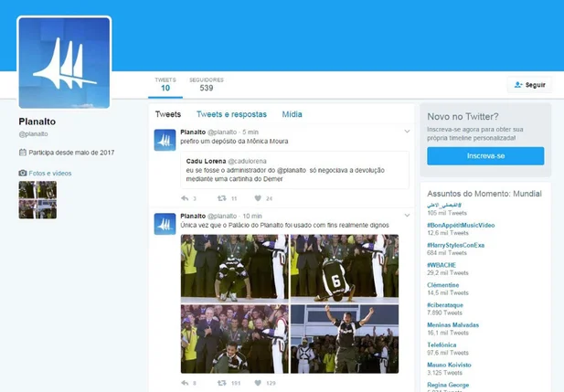Click Planalto avatar beside the 10 min tweet
The width and height of the screenshot is (564, 392).
pyautogui.click(x=165, y=224)
